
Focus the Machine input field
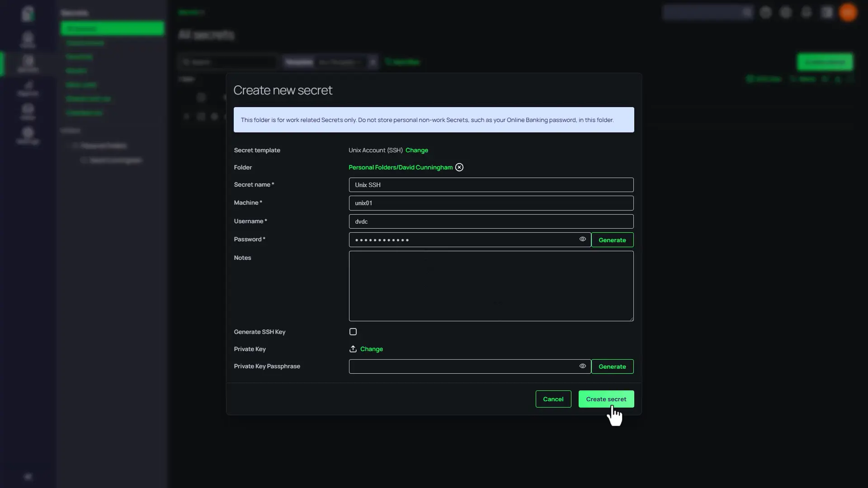(x=491, y=203)
